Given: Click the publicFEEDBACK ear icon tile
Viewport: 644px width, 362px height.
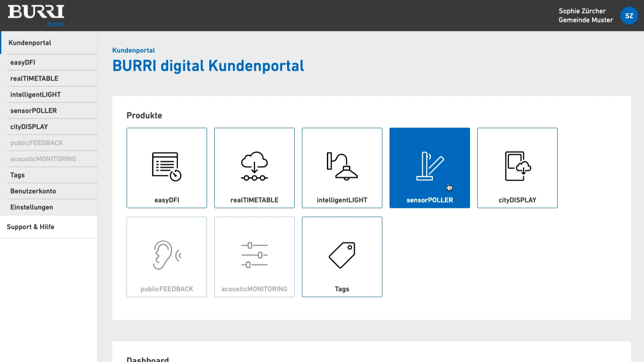Looking at the screenshot, I should (166, 256).
